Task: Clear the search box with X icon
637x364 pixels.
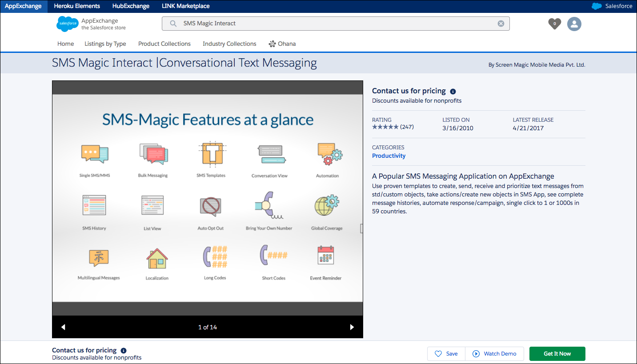Action: [x=501, y=24]
